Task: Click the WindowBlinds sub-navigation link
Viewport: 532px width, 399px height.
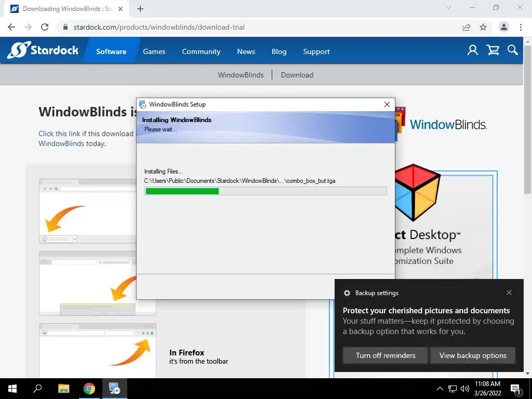Action: click(x=241, y=75)
